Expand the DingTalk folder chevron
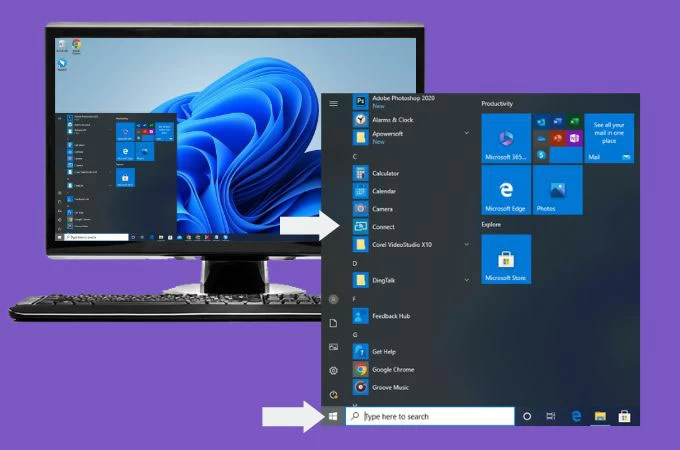The height and width of the screenshot is (450, 680). [x=467, y=280]
